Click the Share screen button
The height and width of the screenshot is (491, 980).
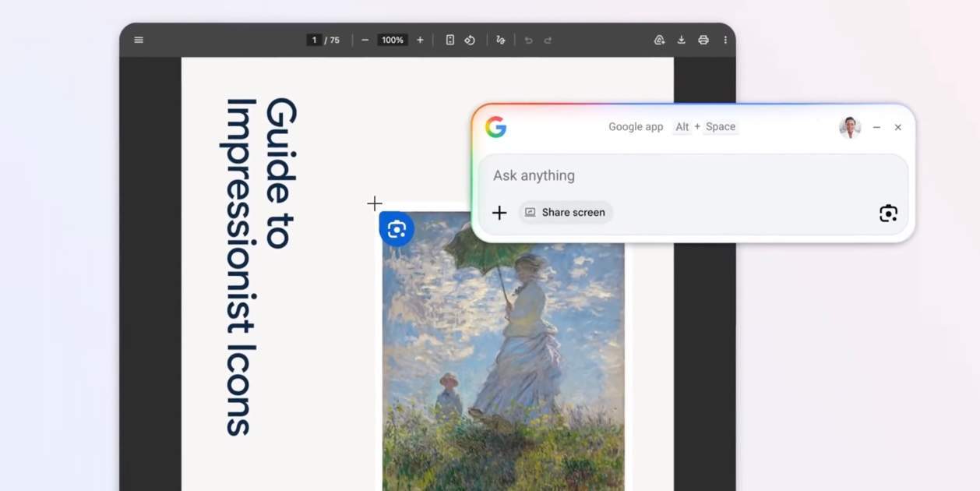click(565, 212)
